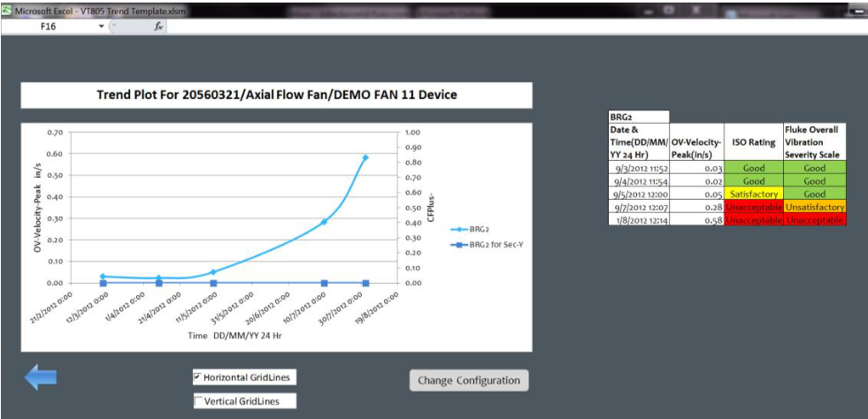Click the orange Unsatisfactory severity cell
The width and height of the screenshot is (868, 419).
click(814, 207)
